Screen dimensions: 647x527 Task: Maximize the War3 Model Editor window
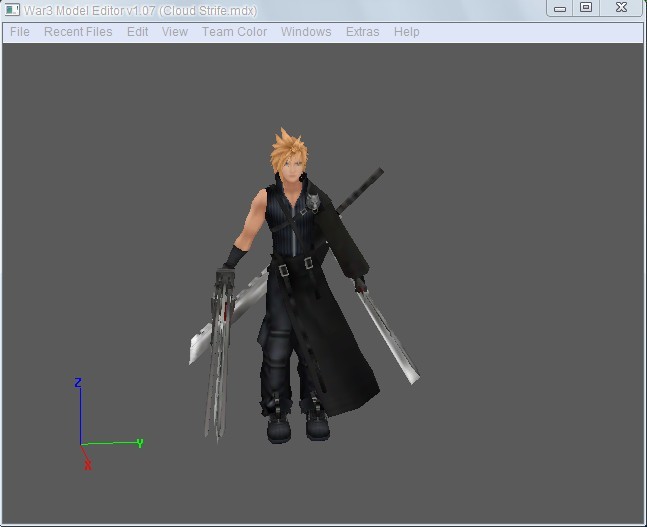586,8
